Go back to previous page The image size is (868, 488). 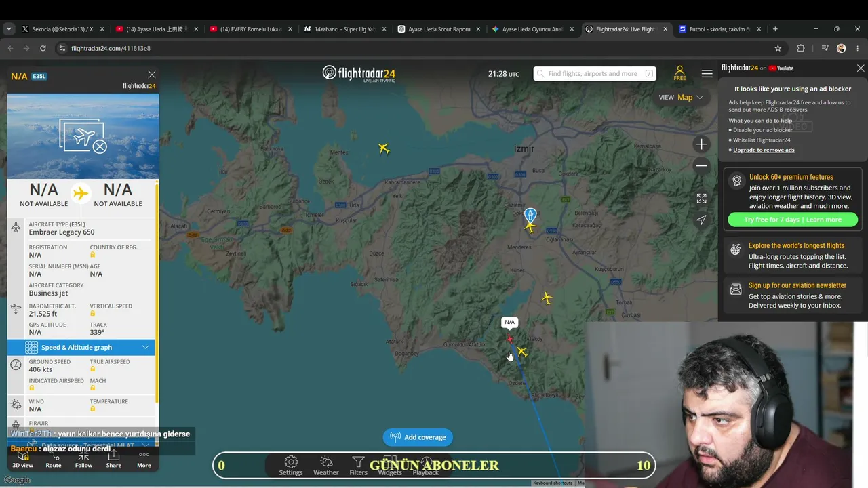click(10, 49)
